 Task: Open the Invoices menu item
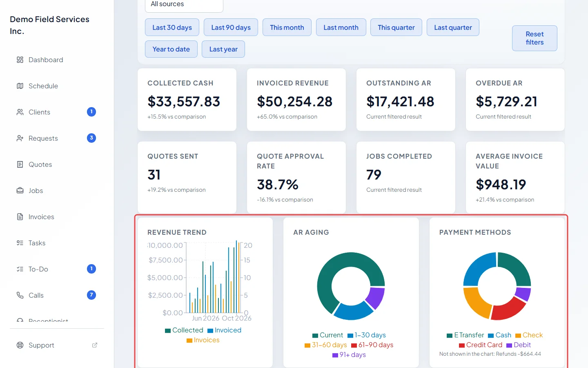[x=57, y=217]
